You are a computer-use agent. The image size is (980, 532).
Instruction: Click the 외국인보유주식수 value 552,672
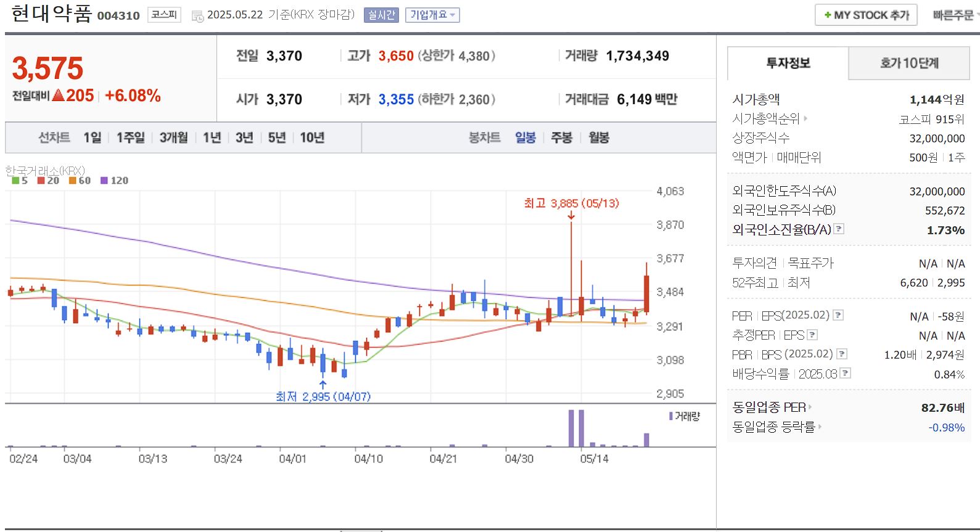pyautogui.click(x=945, y=210)
